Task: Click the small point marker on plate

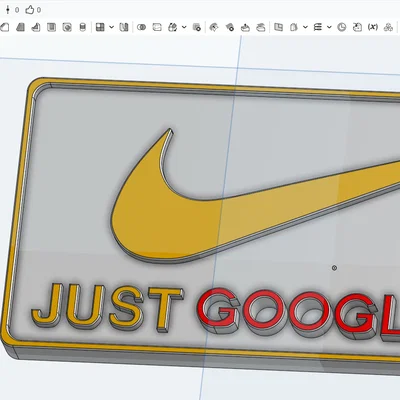Action: point(334,268)
